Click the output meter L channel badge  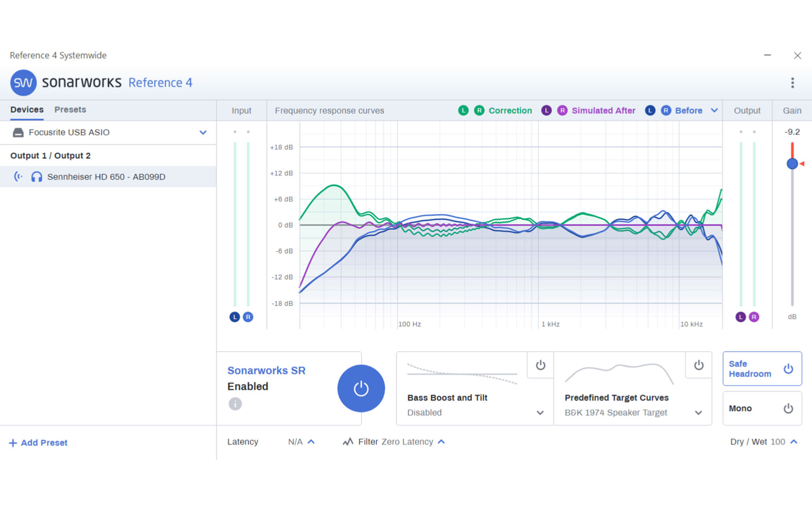[740, 317]
